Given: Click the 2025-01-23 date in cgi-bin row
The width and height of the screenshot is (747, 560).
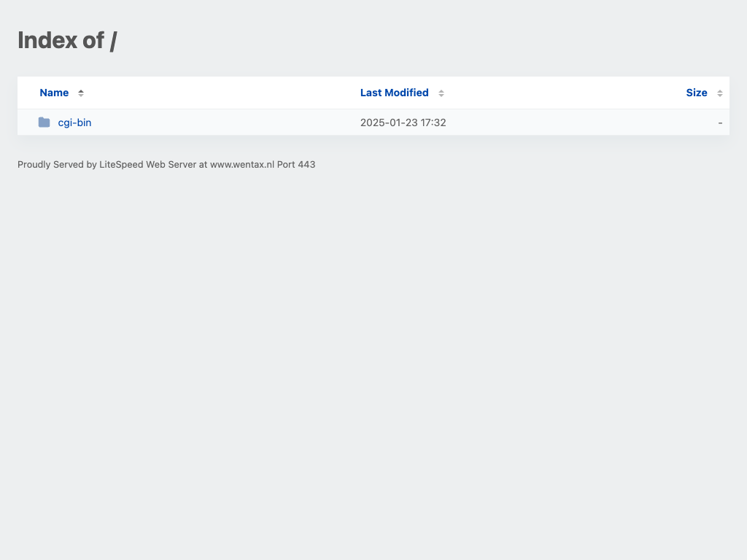Looking at the screenshot, I should [x=389, y=122].
